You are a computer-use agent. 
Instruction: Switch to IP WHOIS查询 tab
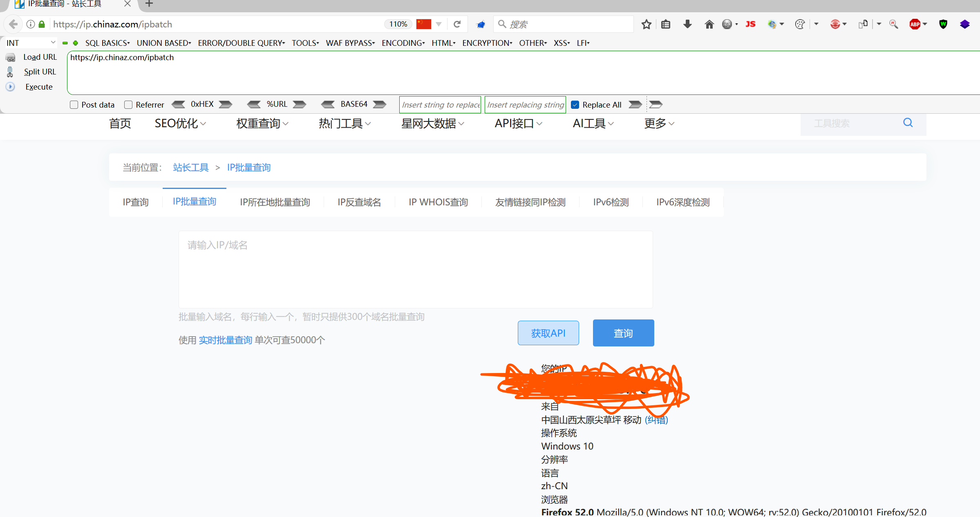[x=438, y=202]
